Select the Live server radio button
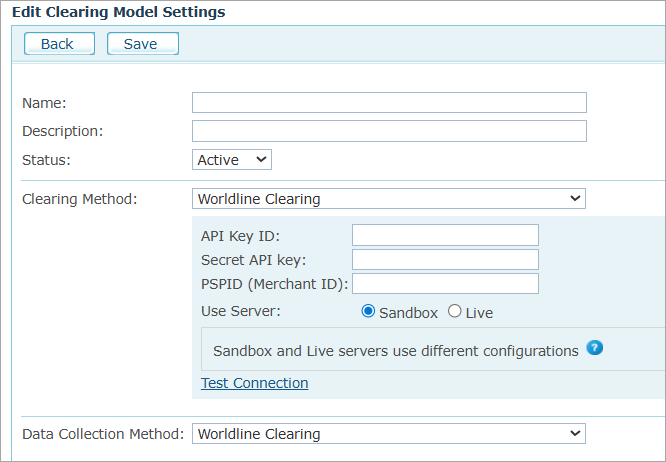Image resolution: width=666 pixels, height=462 pixels. [x=455, y=311]
